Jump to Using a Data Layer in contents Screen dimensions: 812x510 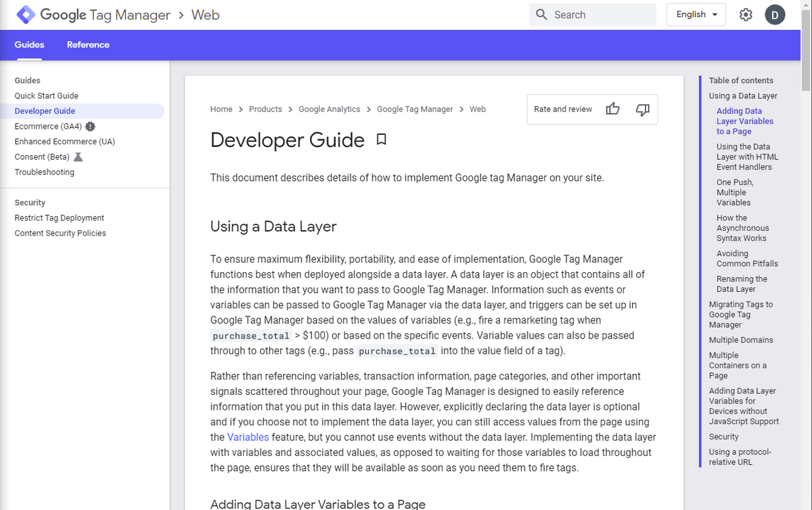(743, 96)
